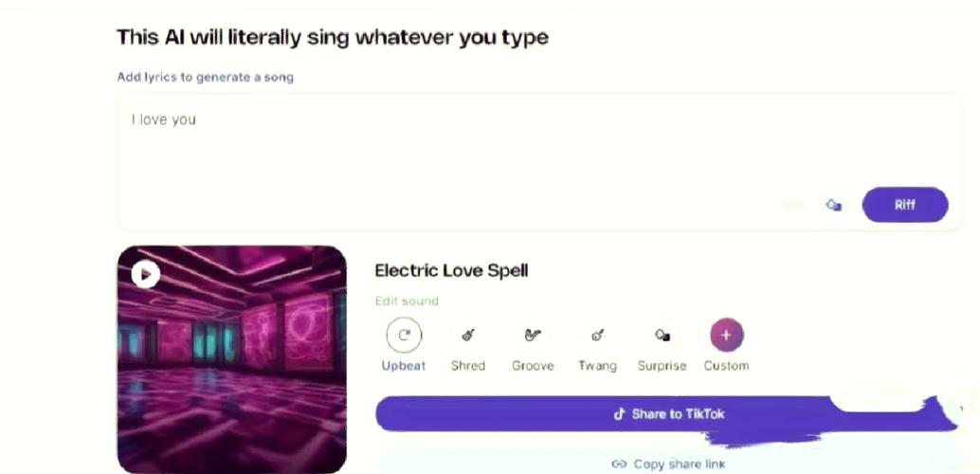
Task: Generate the song with Riff button
Action: coord(905,205)
